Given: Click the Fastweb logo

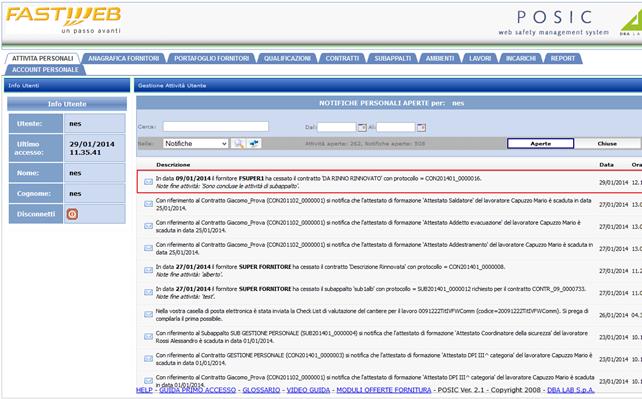Looking at the screenshot, I should 63,19.
